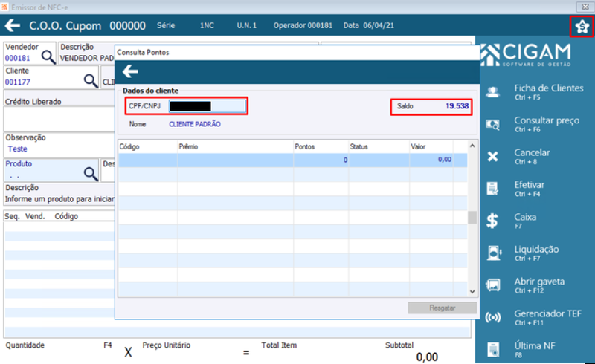Search Vendedor with magnifier icon
The width and height of the screenshot is (595, 364).
pyautogui.click(x=48, y=57)
